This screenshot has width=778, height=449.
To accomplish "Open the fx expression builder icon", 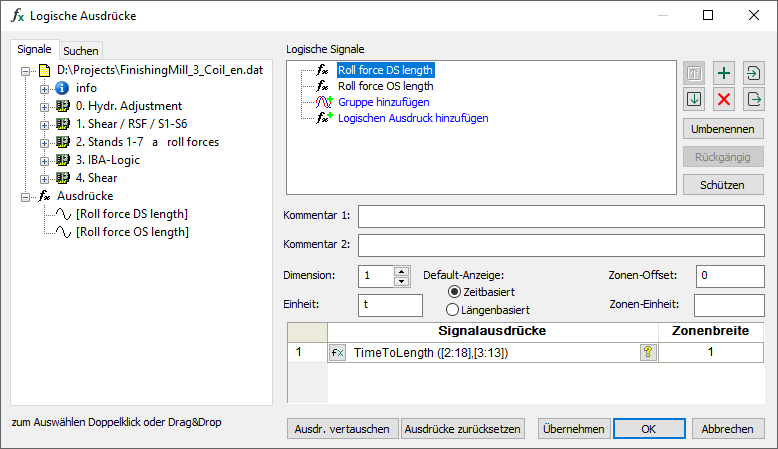I will click(337, 352).
